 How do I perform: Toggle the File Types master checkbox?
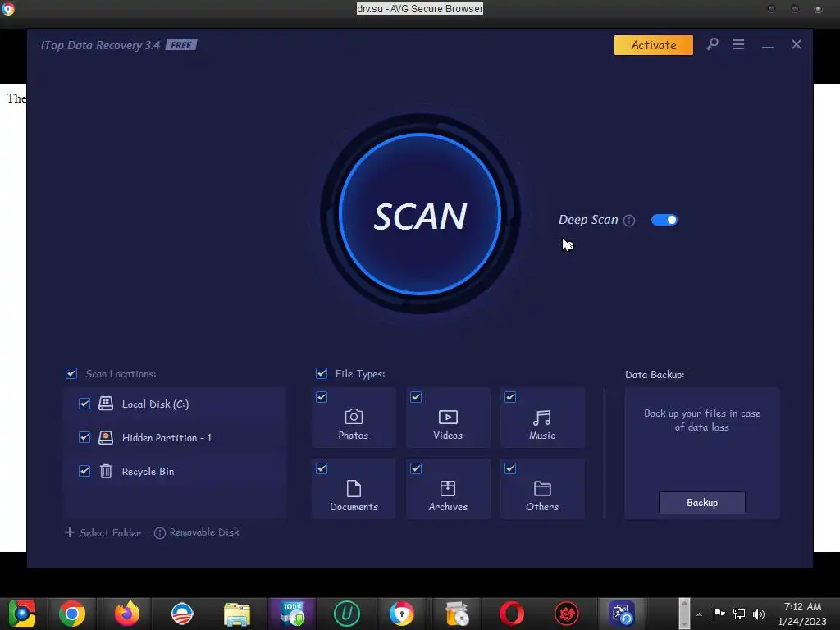coord(322,373)
